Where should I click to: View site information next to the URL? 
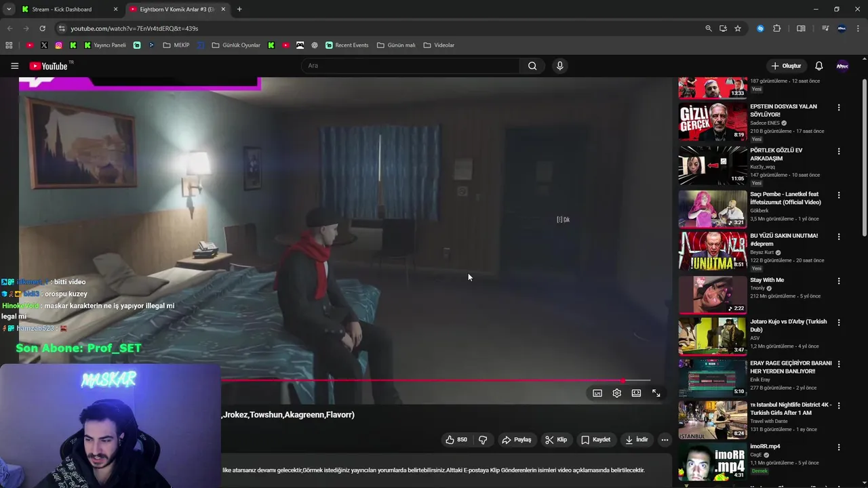(x=62, y=28)
